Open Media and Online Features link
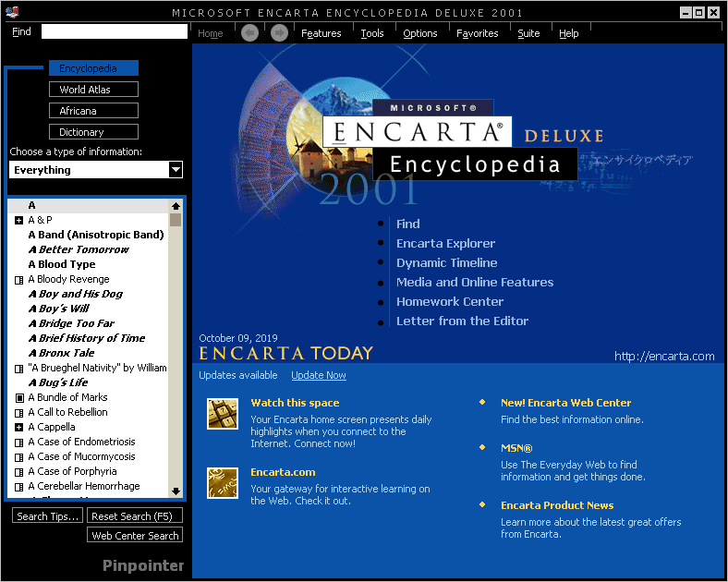This screenshot has width=728, height=582. coord(475,282)
